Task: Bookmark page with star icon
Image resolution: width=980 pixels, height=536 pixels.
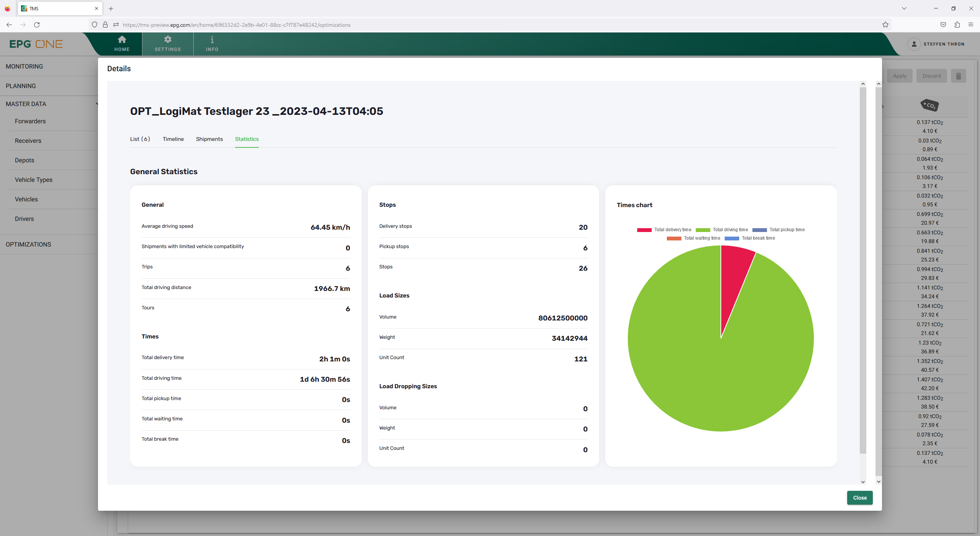Action: [885, 25]
